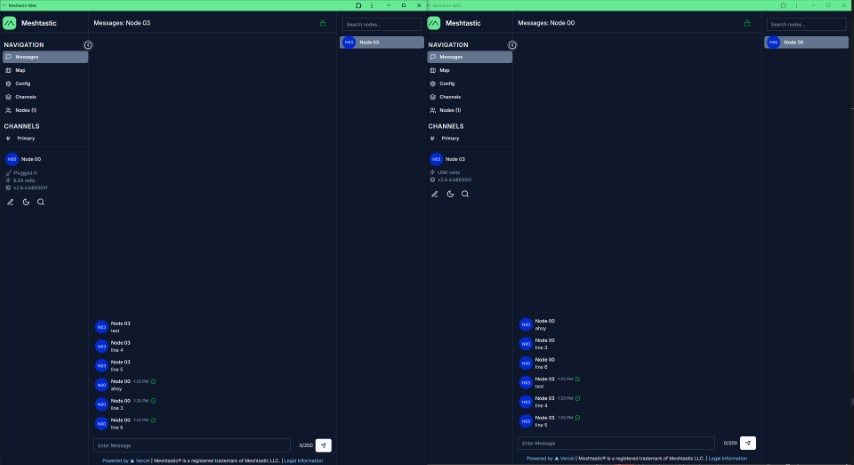Image resolution: width=854 pixels, height=465 pixels.
Task: Click delivered checkmark on the sent 'line 6' message
Action: (x=154, y=420)
